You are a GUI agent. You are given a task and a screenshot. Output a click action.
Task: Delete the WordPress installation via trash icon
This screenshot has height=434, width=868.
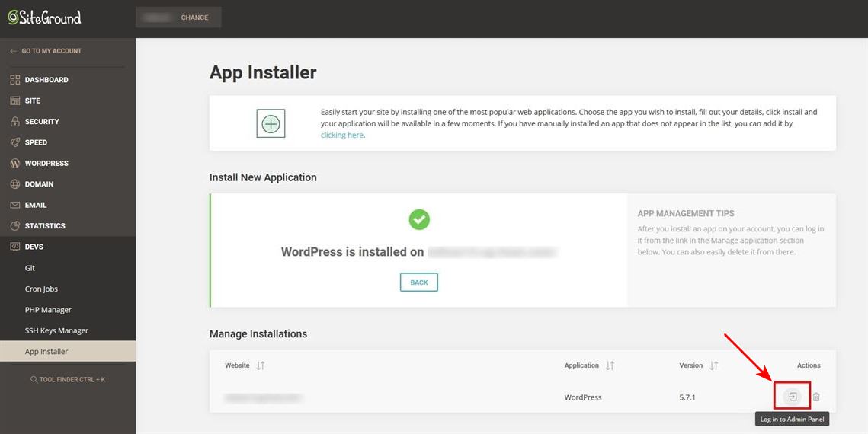pos(816,397)
